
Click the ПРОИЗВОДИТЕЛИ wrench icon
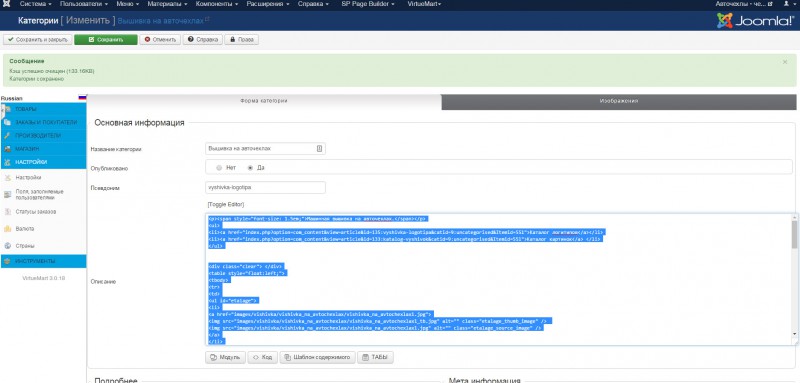(x=7, y=136)
